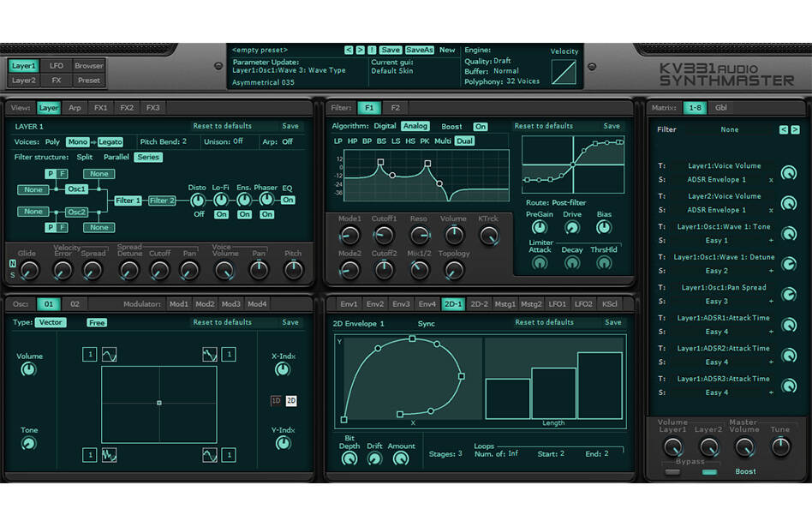This screenshot has height=521, width=812.
Task: Click the Bit Depth knob
Action: (x=349, y=458)
